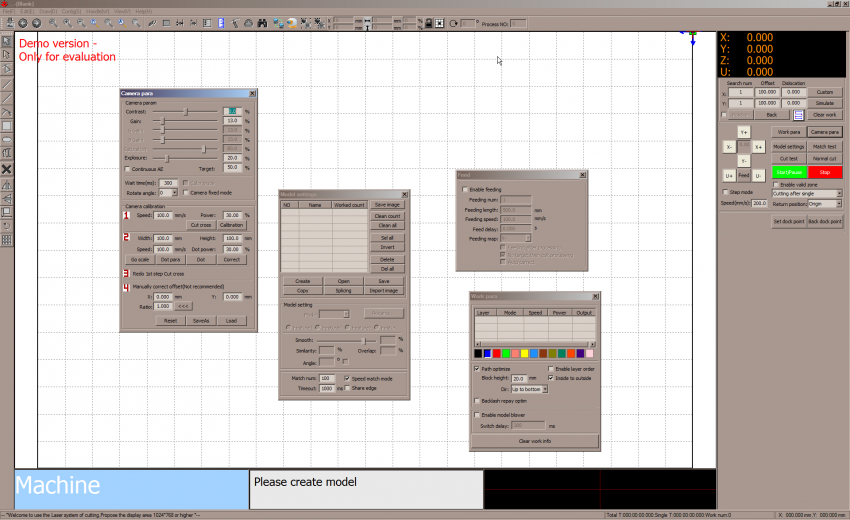This screenshot has width=850, height=520.
Task: Open the Edit menu
Action: [27, 11]
